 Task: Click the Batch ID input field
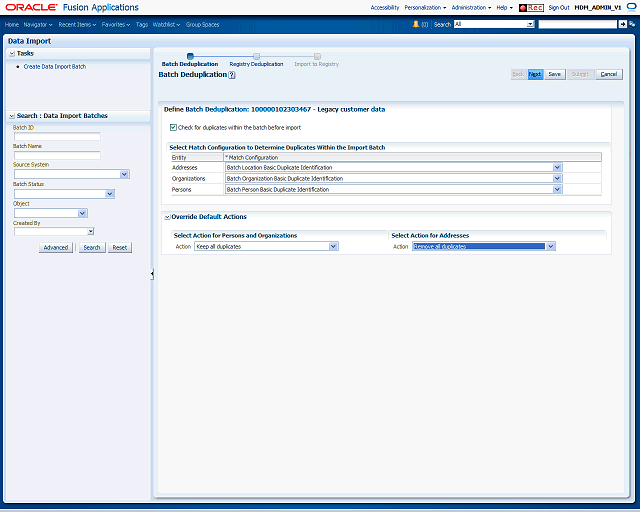click(57, 136)
